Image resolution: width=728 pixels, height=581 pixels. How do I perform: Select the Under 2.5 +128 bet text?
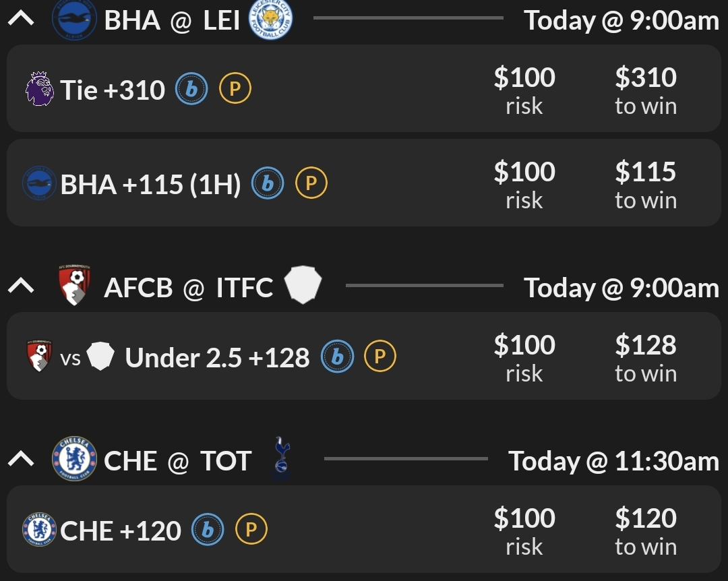tap(217, 358)
